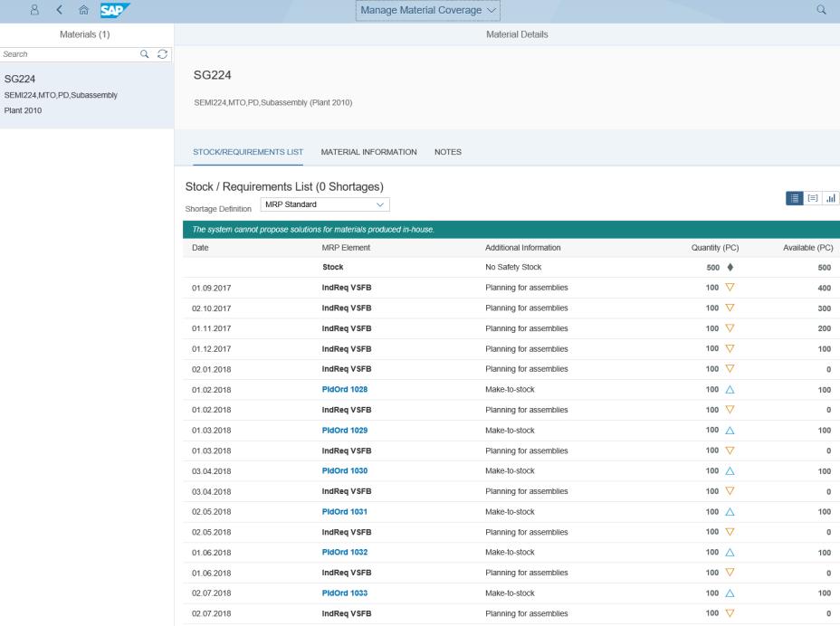
Task: Click the Available (PC) column header
Action: (x=807, y=247)
